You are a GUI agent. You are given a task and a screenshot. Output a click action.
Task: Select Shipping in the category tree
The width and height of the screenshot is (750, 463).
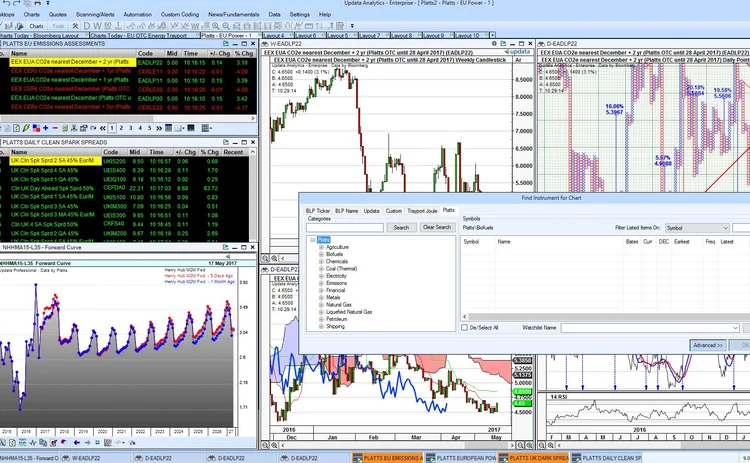[x=335, y=326]
